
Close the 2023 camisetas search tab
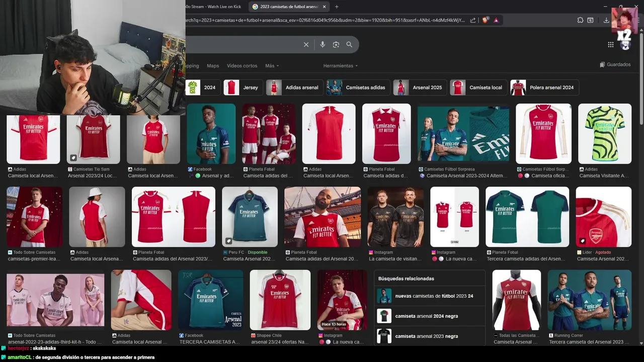click(324, 7)
